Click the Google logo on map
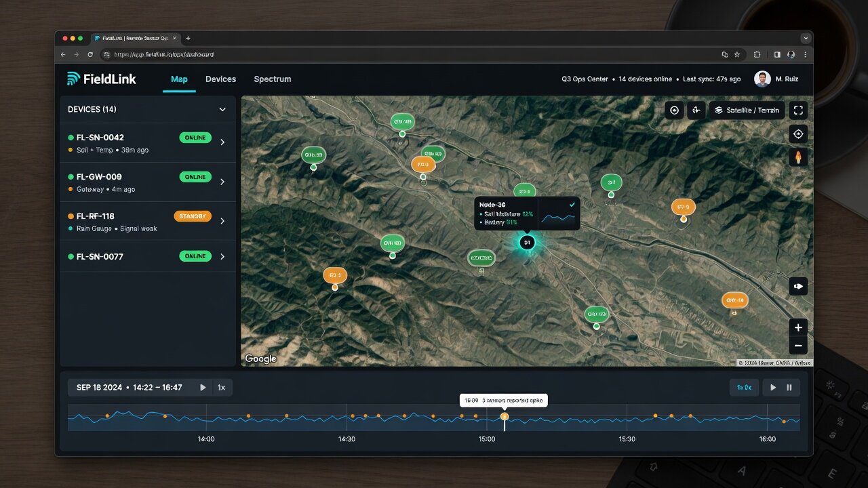 (x=260, y=359)
